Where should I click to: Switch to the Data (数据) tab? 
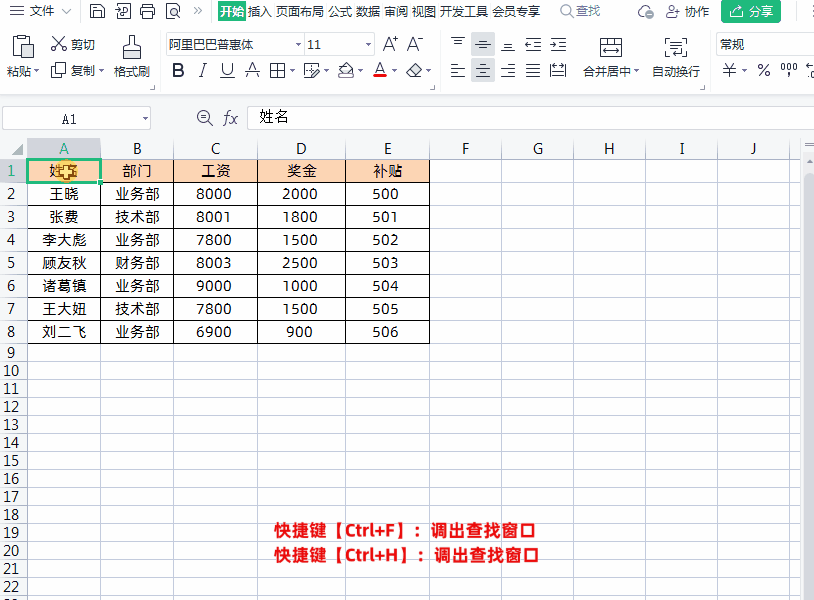[368, 11]
